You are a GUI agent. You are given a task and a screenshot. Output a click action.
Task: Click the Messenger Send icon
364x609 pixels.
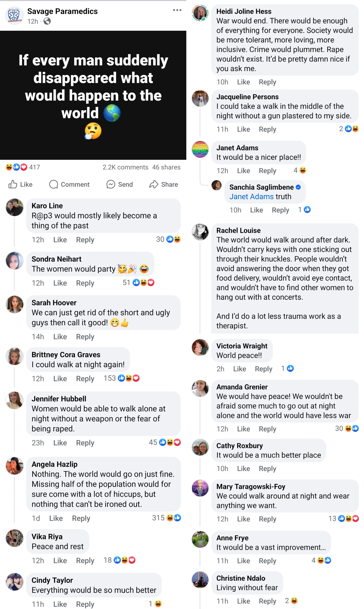click(111, 184)
